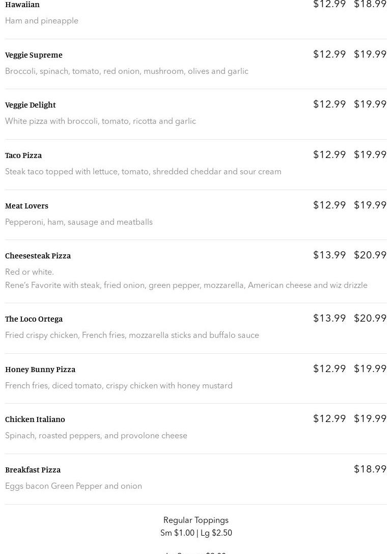Open the Honey Bunny Pizza title
392x554 pixels.
(40, 369)
